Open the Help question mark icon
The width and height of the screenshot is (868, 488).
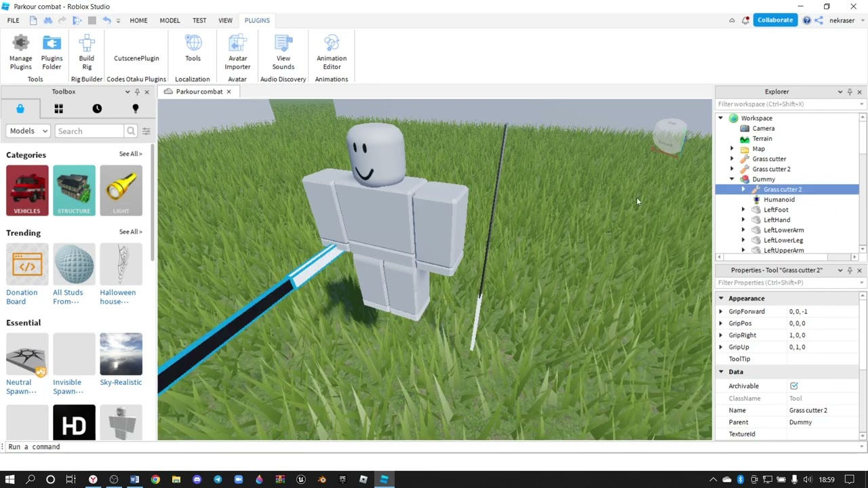[806, 20]
